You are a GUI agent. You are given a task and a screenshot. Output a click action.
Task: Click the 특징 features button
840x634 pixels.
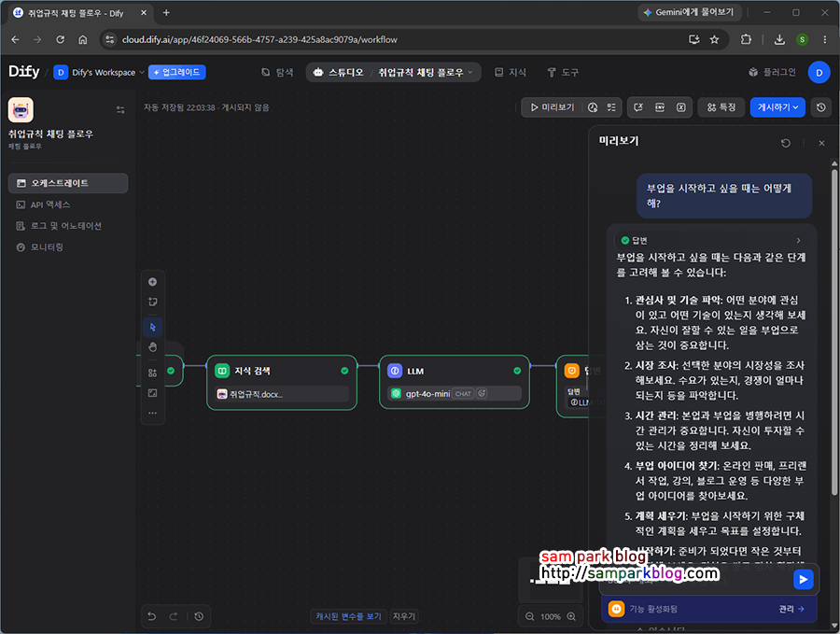[721, 107]
